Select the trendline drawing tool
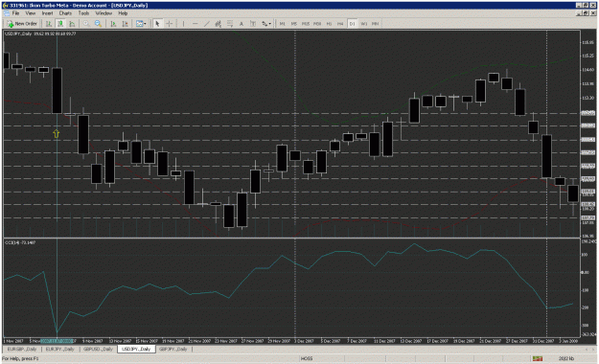The image size is (599, 364). tap(207, 24)
